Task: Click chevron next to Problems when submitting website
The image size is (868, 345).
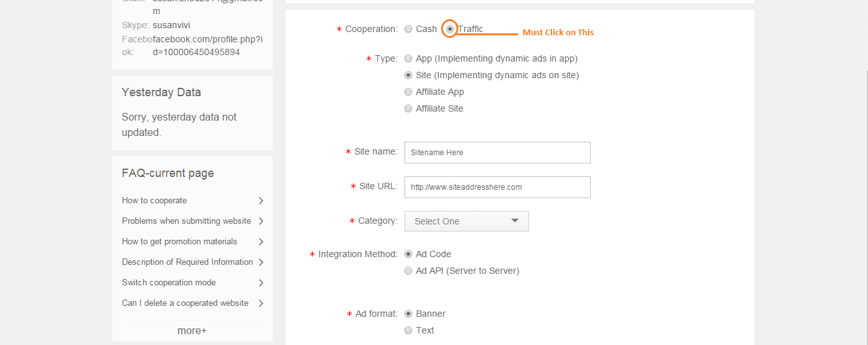Action: tap(261, 221)
